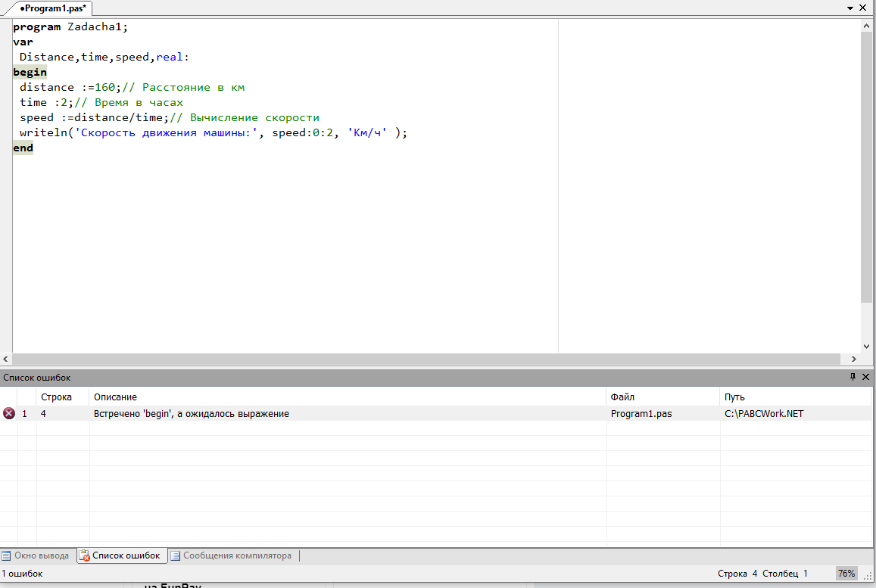Click the editor vertical scrollbar thumb

(866, 167)
